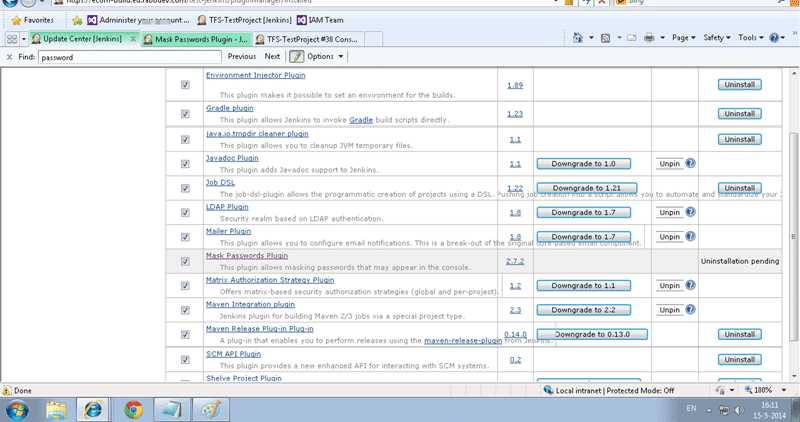
Task: Open a new blank tab
Action: point(373,39)
